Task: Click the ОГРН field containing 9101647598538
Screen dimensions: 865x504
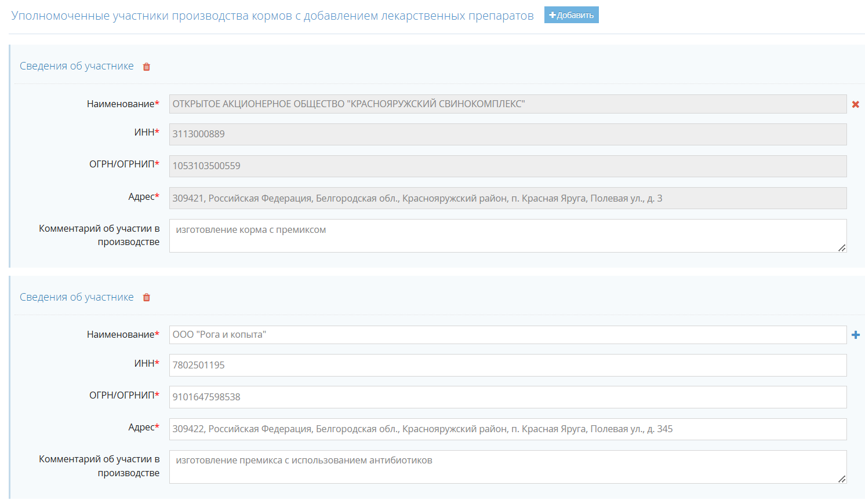Action: 507,397
